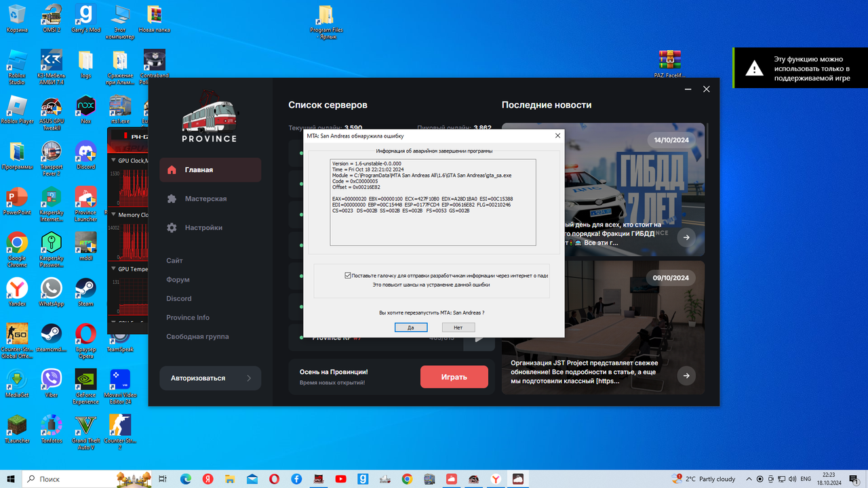Screen dimensions: 868x488
Task: Select the GeForce Experience desktop icon
Action: tap(85, 386)
